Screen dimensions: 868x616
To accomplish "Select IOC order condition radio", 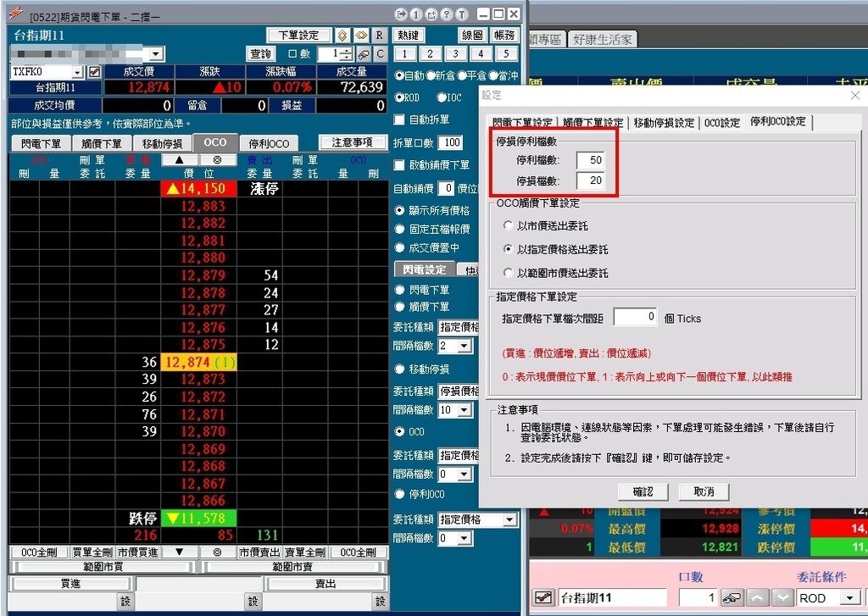I will coord(441,97).
